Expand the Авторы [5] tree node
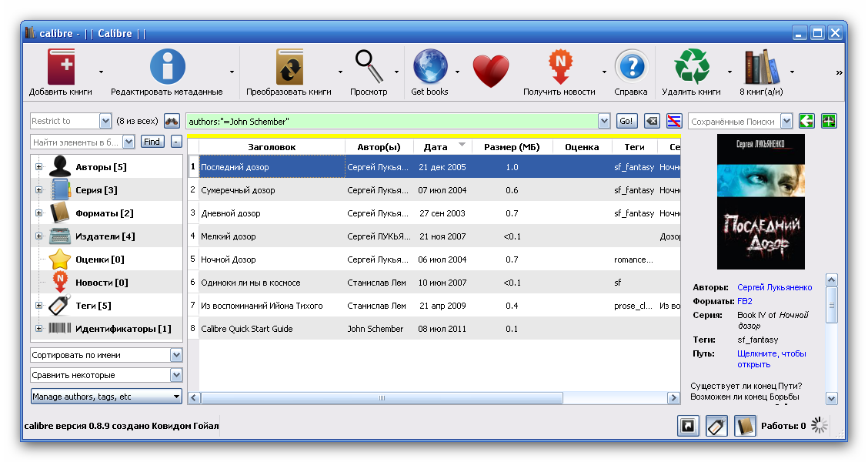Screen dimensions: 868x462 point(38,167)
